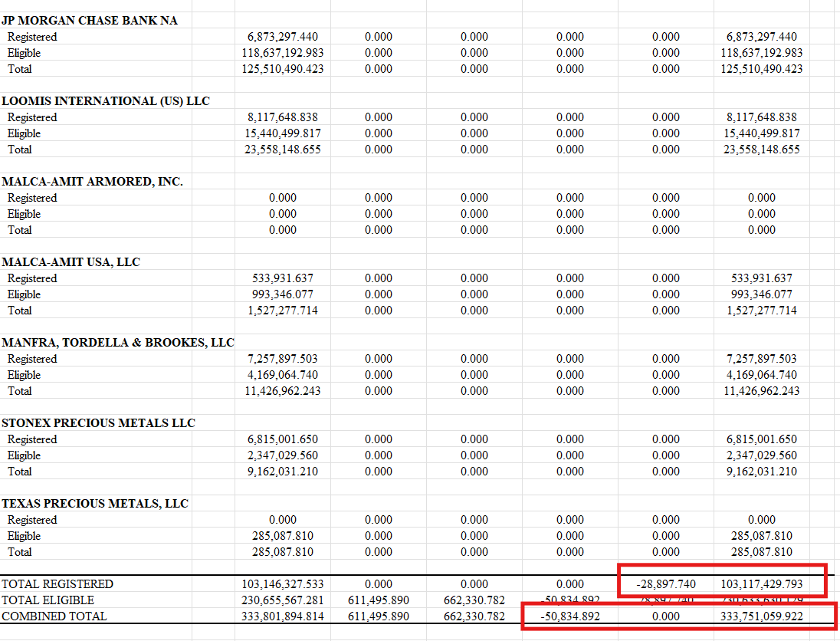Viewport: 840px width, 641px height.
Task: Select Total label under MALCA-AMIT ARMORED, INC.
Action: 20,229
